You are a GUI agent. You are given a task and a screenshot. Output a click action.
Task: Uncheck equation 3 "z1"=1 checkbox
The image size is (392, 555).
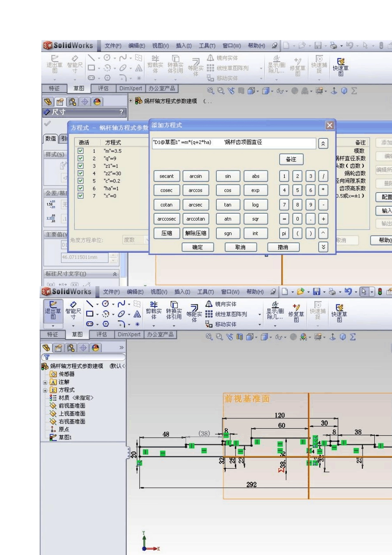[80, 166]
